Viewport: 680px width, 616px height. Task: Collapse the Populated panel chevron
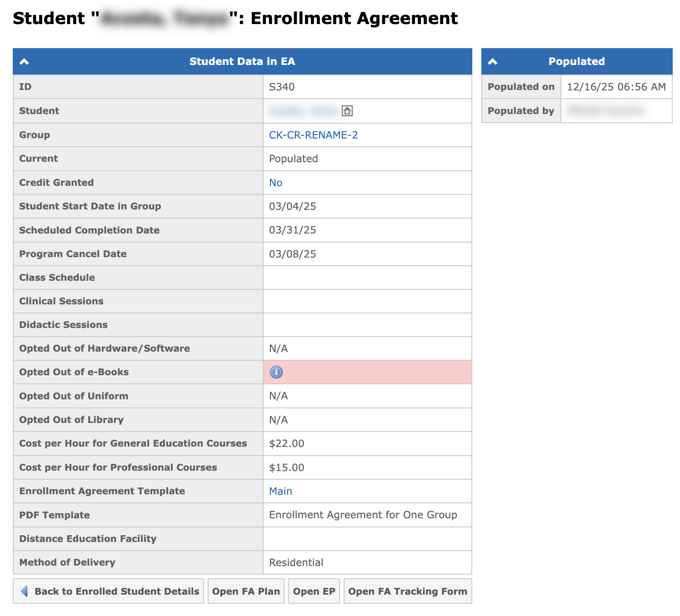click(x=493, y=61)
